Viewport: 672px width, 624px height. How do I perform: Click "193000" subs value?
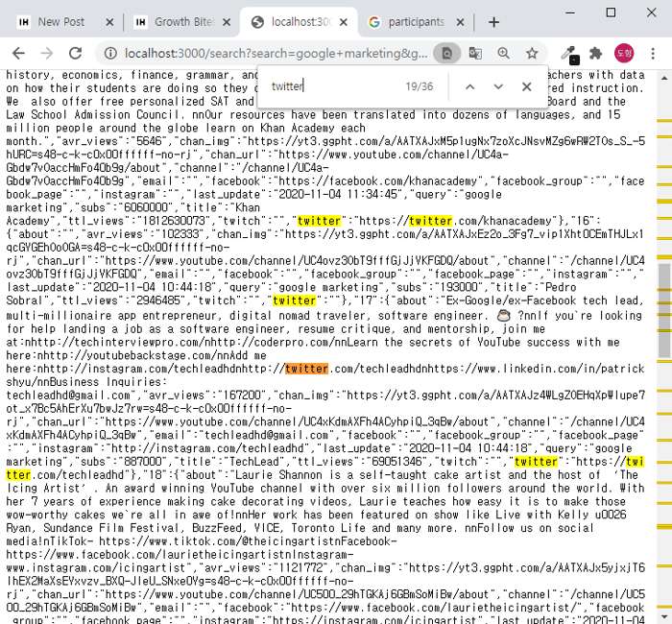459,287
